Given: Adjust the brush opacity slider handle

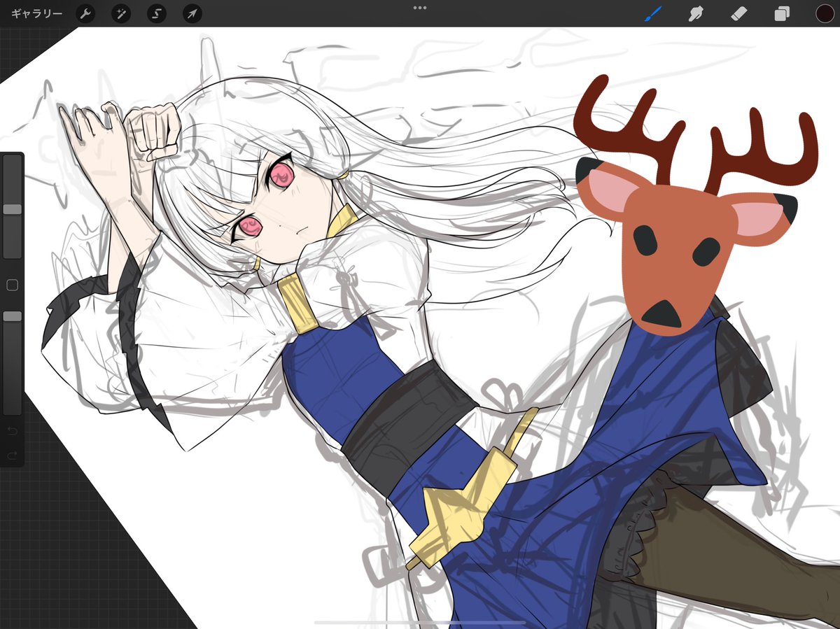Looking at the screenshot, I should click(13, 316).
